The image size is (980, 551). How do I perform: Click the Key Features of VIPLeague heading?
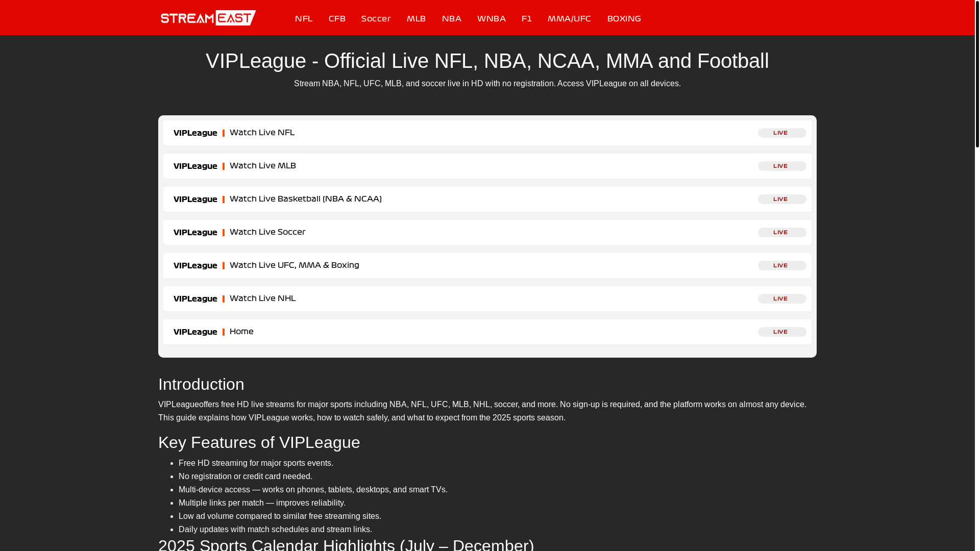[259, 442]
